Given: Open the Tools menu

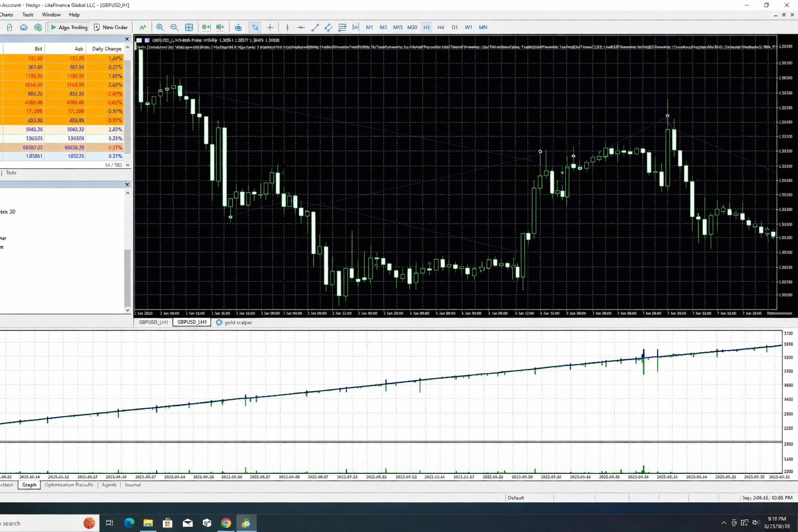Looking at the screenshot, I should pos(28,15).
